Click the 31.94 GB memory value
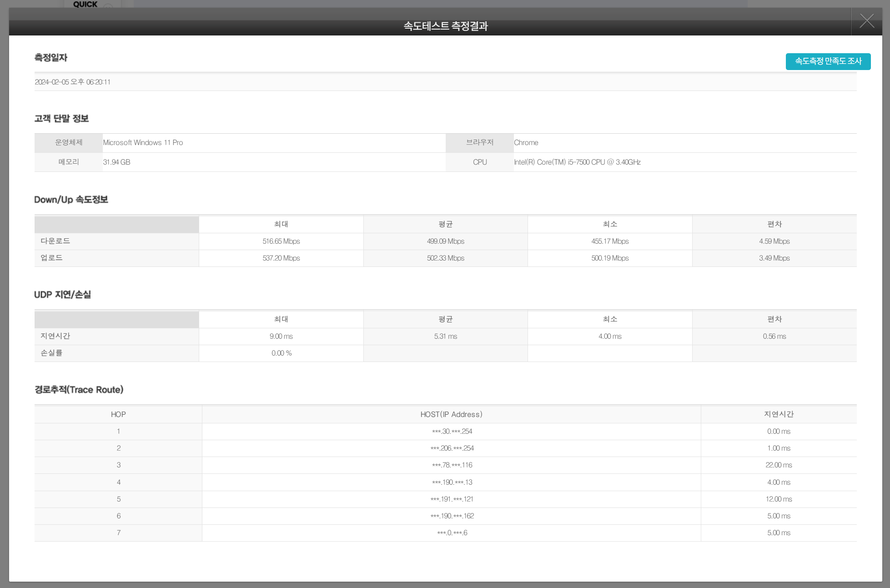The width and height of the screenshot is (890, 588). (x=116, y=162)
